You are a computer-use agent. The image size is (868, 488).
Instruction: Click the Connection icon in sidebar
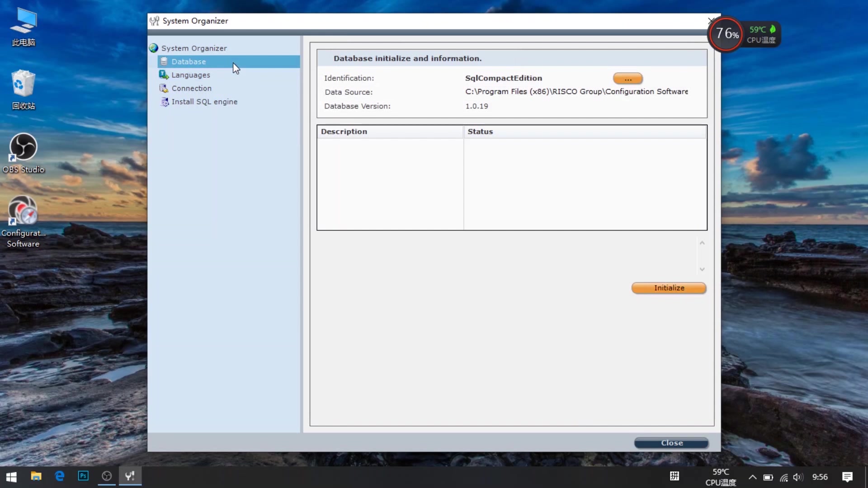pos(164,88)
